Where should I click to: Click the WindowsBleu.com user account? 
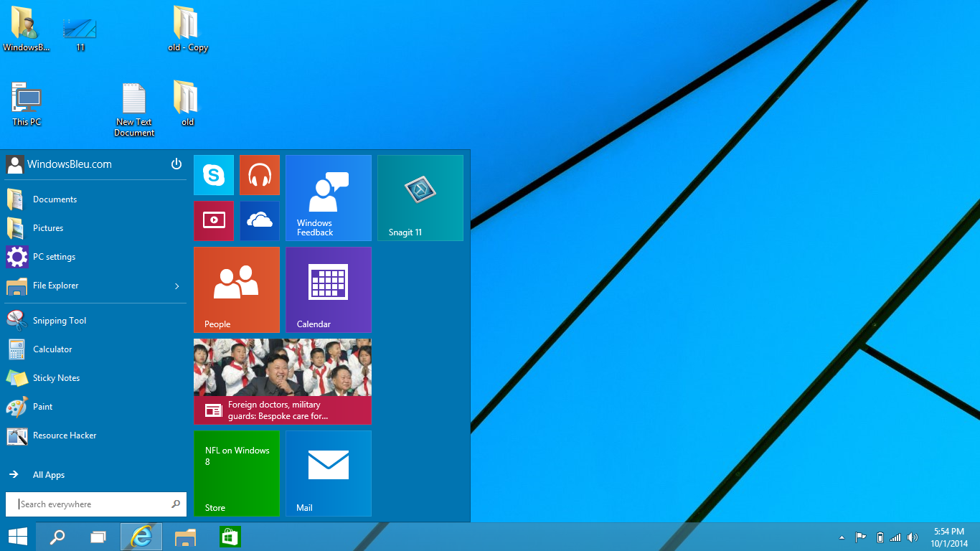(59, 164)
